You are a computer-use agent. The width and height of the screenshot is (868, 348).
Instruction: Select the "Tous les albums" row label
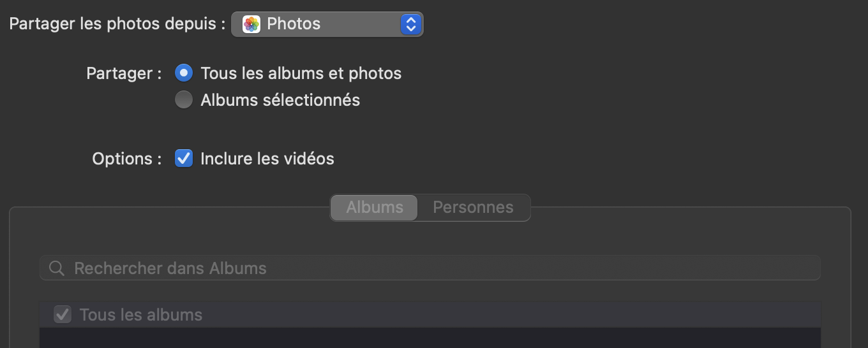[140, 315]
